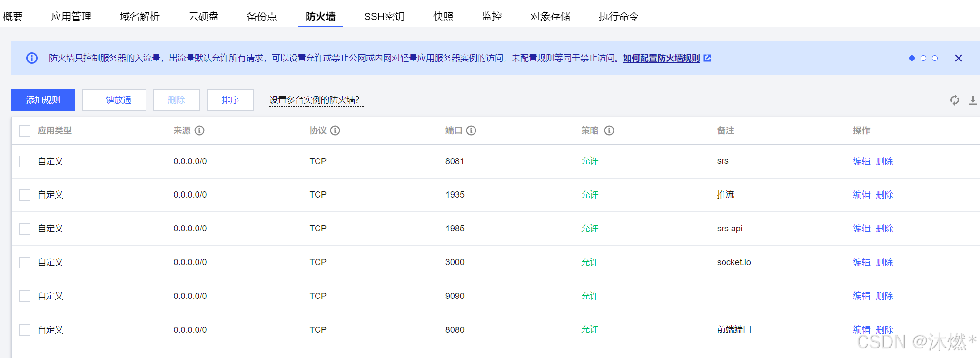980x358 pixels.
Task: Switch to the 对象存储 tab
Action: click(550, 17)
